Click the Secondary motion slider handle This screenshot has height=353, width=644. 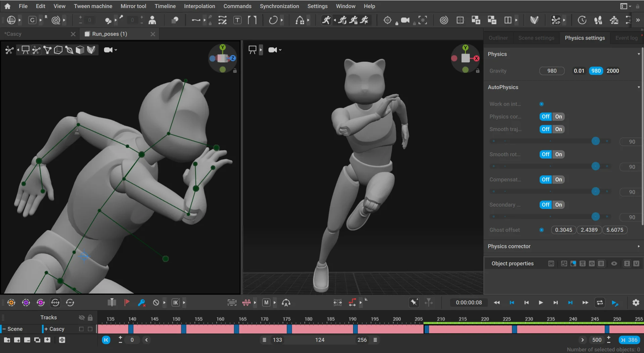pos(595,217)
